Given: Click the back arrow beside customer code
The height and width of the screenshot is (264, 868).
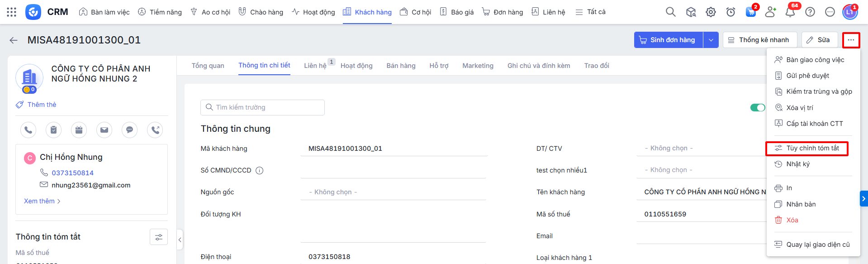Looking at the screenshot, I should [14, 40].
